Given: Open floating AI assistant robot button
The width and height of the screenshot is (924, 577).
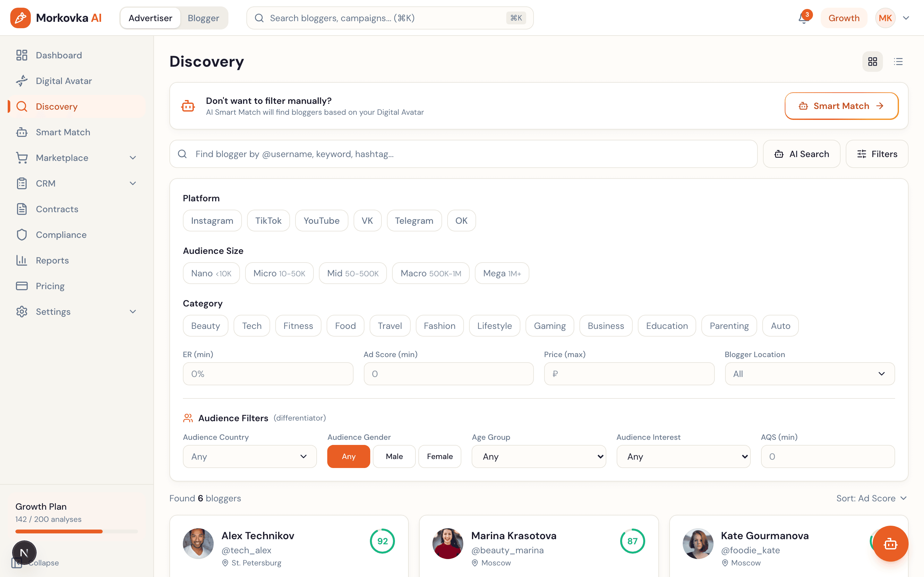Looking at the screenshot, I should tap(890, 543).
